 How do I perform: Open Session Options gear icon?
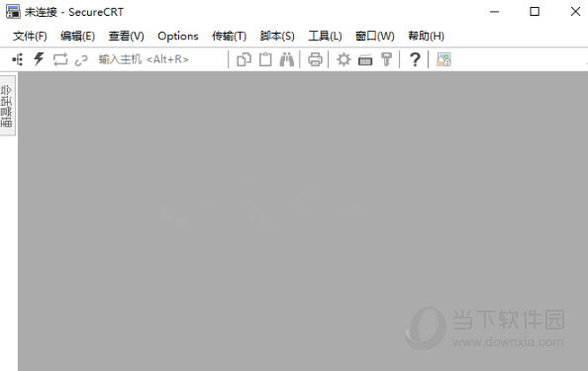point(343,59)
